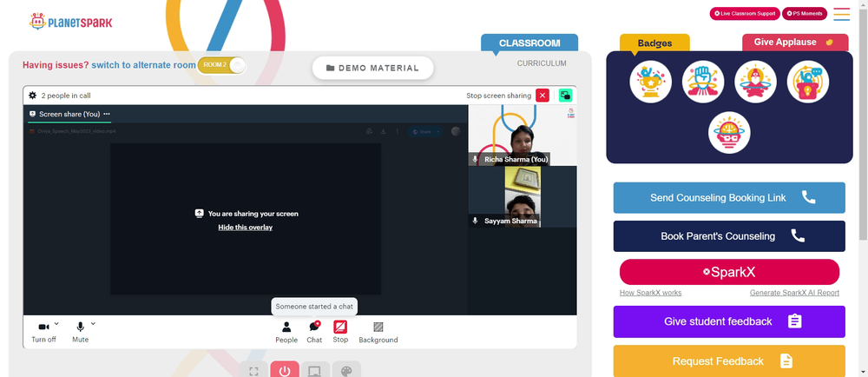Expand the camera options chevron

pos(56,323)
